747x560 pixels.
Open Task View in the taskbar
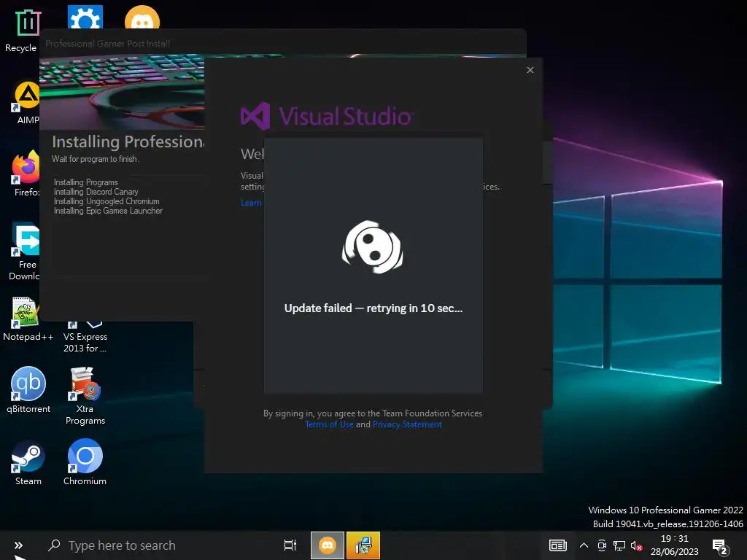[x=290, y=545]
